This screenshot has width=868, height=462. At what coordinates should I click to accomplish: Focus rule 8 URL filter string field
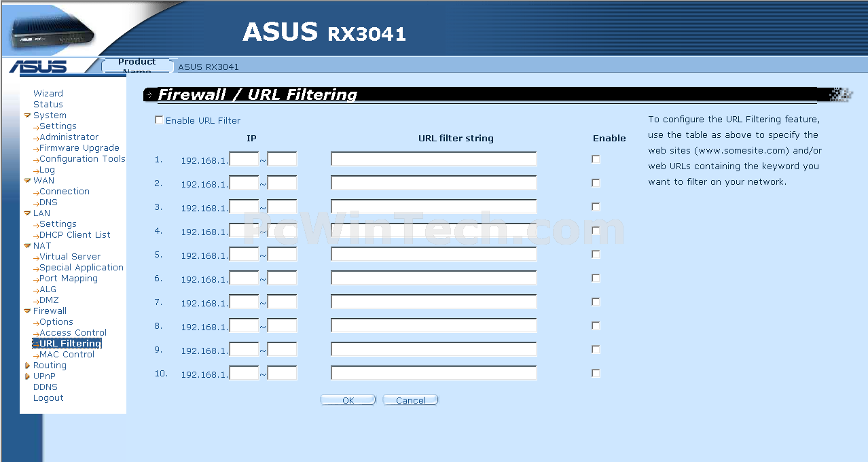434,325
